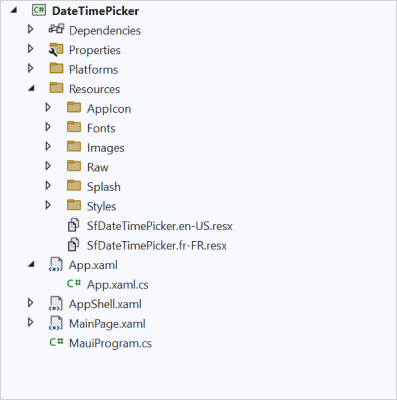Select the AppShell.xaml file name

point(105,304)
